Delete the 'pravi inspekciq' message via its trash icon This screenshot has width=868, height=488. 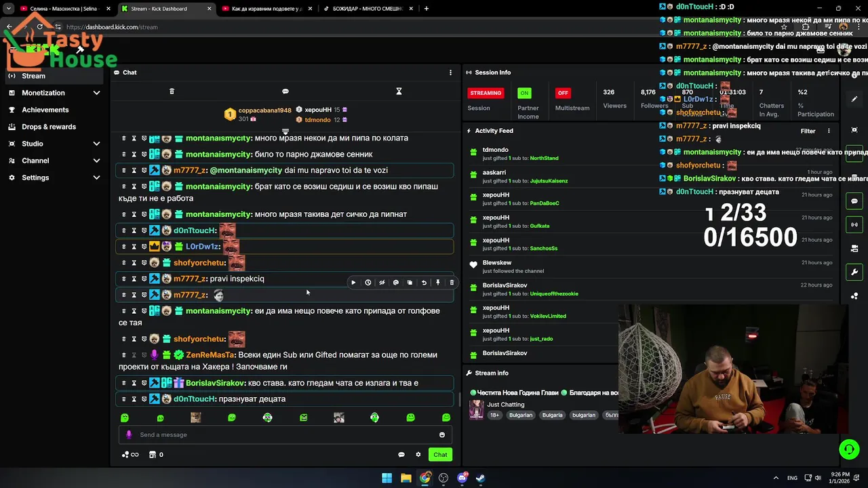pos(123,279)
